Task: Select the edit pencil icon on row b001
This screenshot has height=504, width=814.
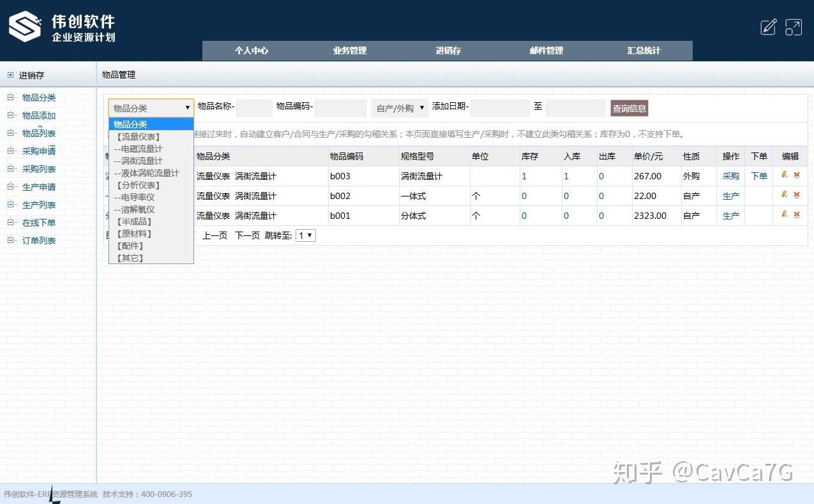Action: [x=785, y=216]
